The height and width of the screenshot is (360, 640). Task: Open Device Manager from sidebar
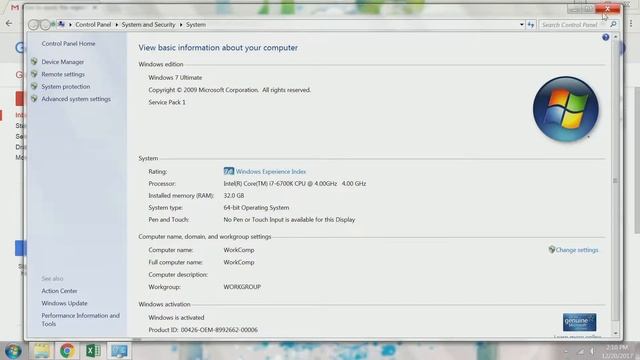62,62
